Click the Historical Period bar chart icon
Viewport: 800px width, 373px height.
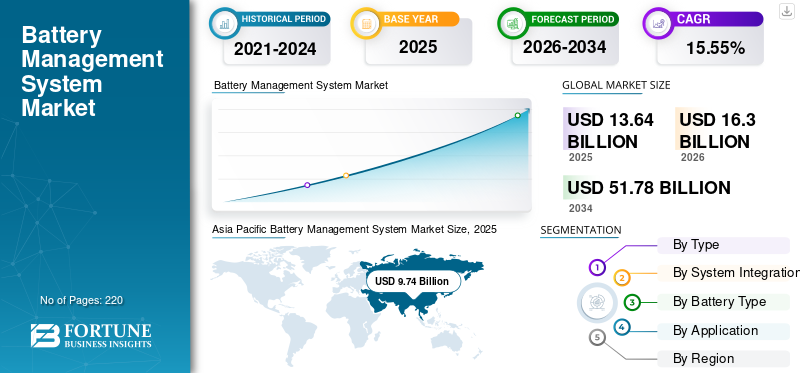click(224, 22)
